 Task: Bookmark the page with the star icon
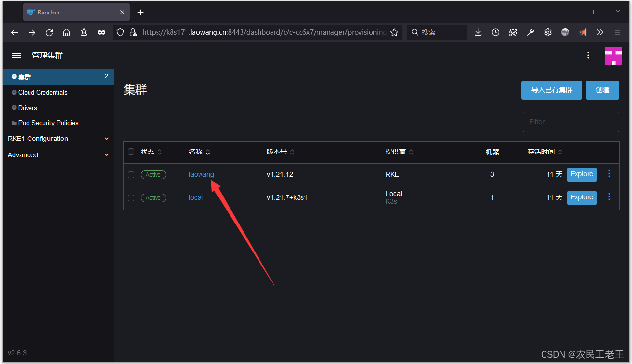394,32
